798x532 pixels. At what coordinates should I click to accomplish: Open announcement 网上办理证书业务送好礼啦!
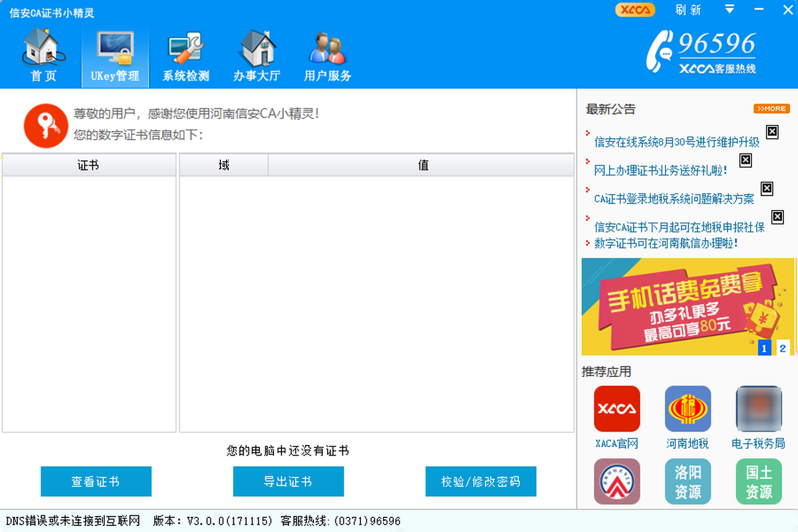tap(660, 170)
